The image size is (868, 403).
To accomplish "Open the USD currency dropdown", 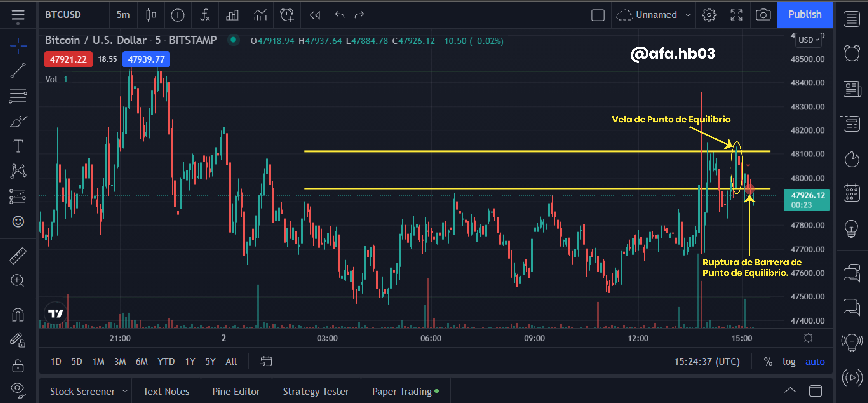I will [x=808, y=40].
